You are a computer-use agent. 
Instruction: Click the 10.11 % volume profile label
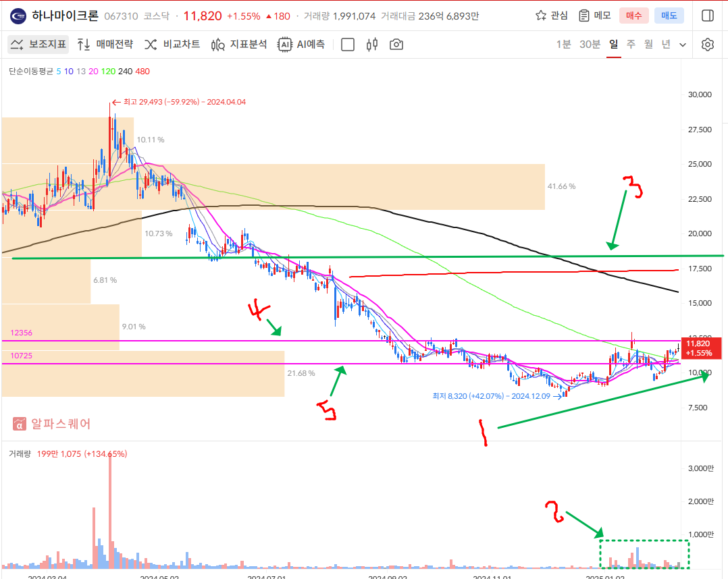(151, 140)
